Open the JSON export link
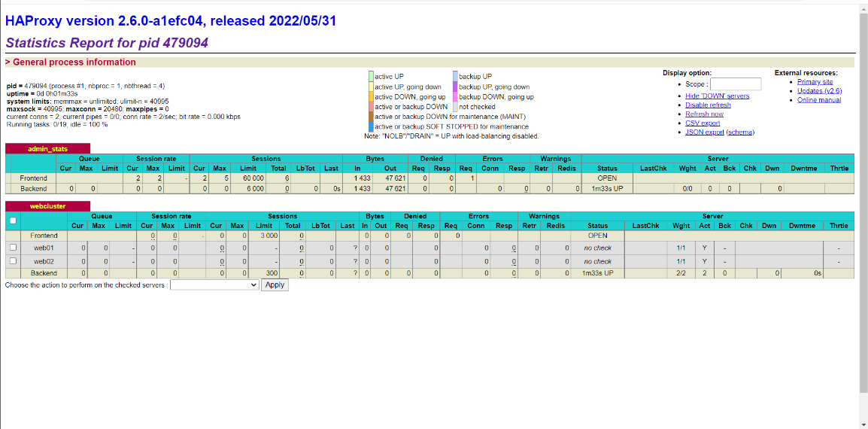 coord(705,132)
